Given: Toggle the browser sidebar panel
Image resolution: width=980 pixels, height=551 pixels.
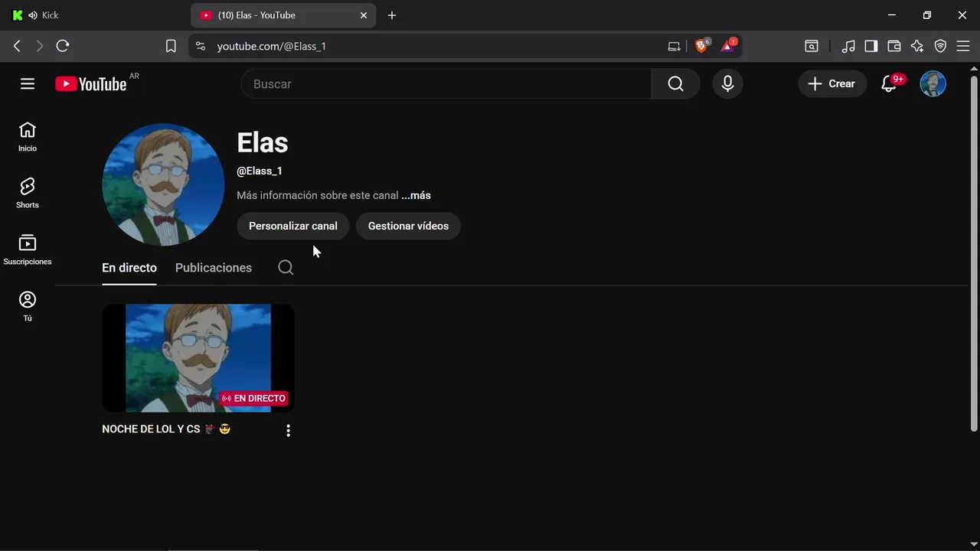Looking at the screenshot, I should tap(871, 46).
